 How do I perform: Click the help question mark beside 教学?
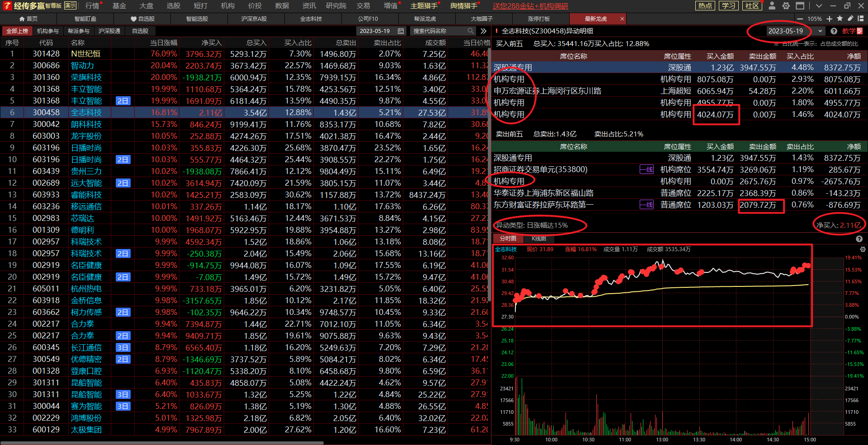point(834,31)
